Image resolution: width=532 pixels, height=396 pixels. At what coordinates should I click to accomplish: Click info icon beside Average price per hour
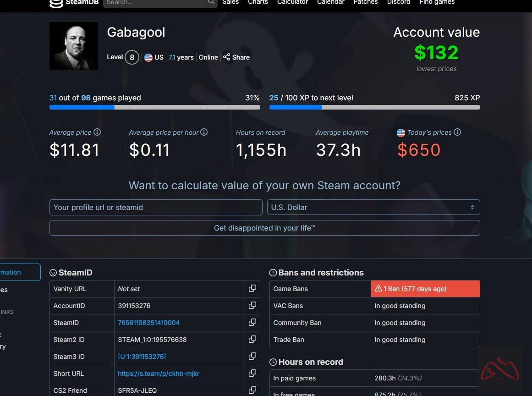click(x=204, y=132)
